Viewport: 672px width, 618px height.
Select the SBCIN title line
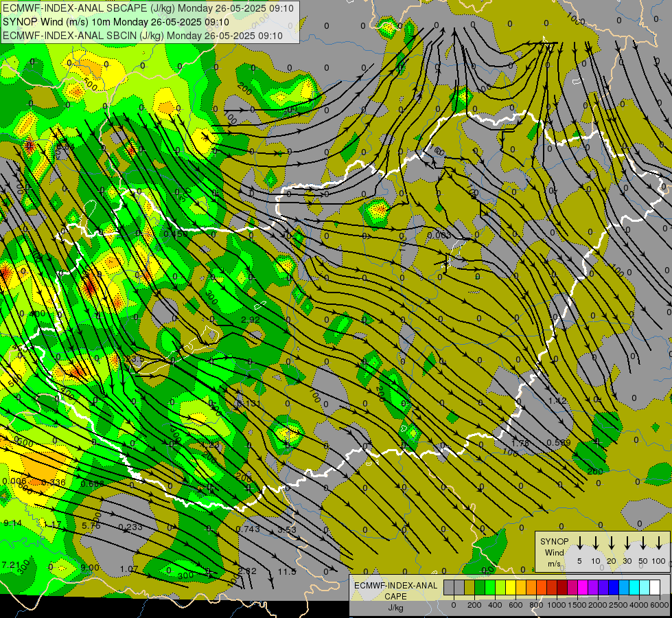click(x=143, y=36)
